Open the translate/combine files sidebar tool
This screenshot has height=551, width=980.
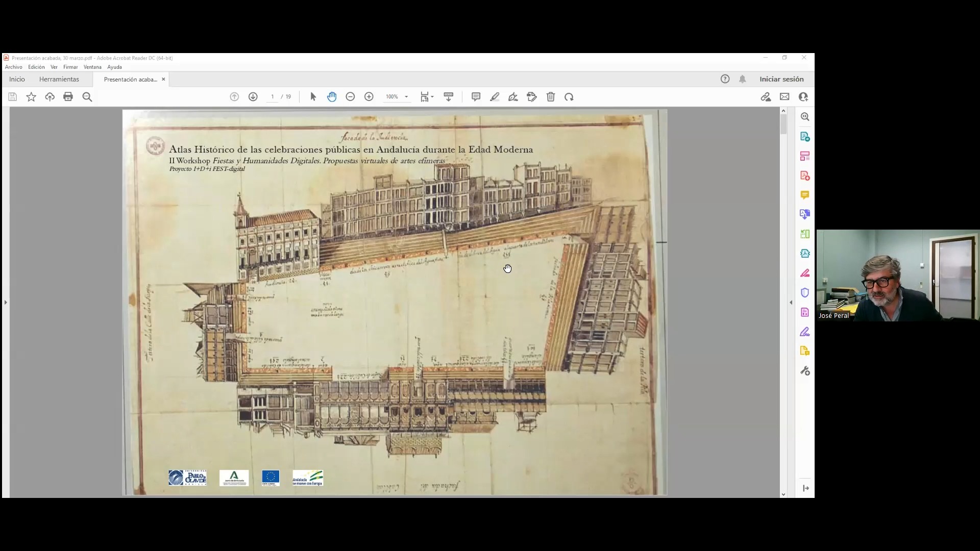tap(805, 214)
